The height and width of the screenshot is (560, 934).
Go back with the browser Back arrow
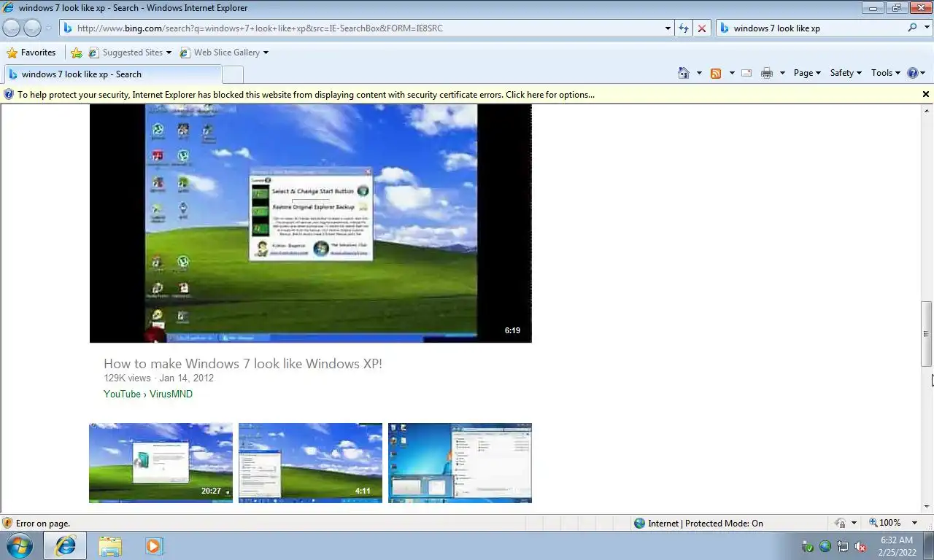[11, 28]
